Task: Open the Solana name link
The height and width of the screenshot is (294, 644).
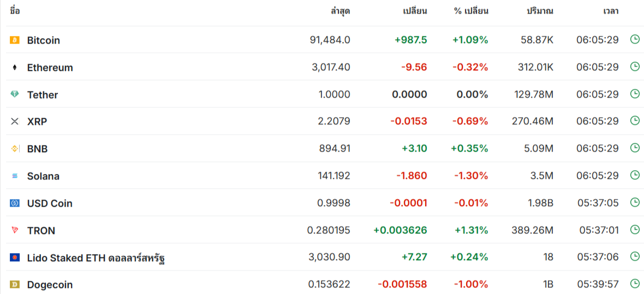Action: (x=44, y=176)
